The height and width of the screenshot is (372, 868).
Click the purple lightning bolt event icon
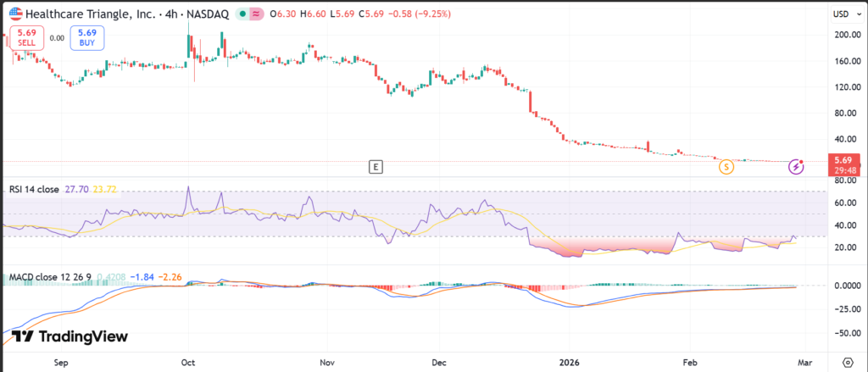(796, 166)
